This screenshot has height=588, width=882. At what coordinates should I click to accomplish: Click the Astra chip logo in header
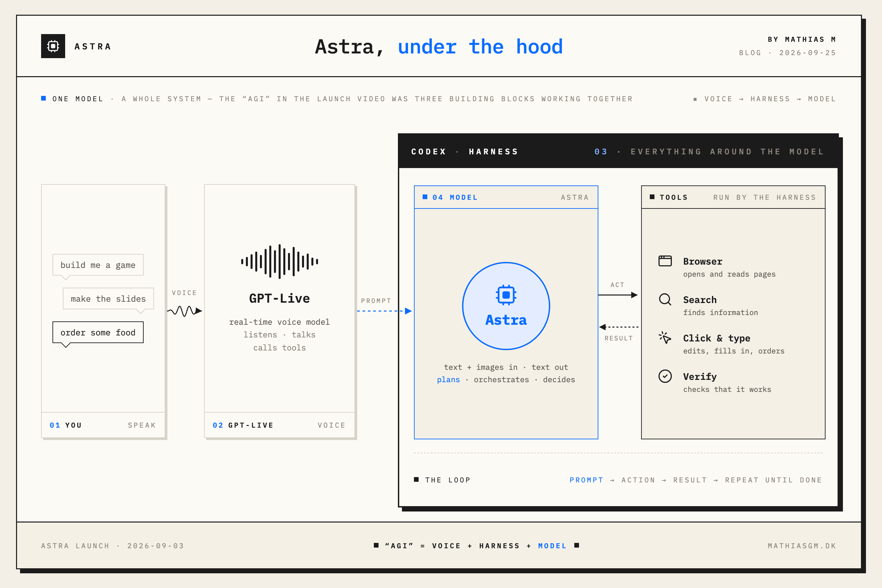coord(53,46)
